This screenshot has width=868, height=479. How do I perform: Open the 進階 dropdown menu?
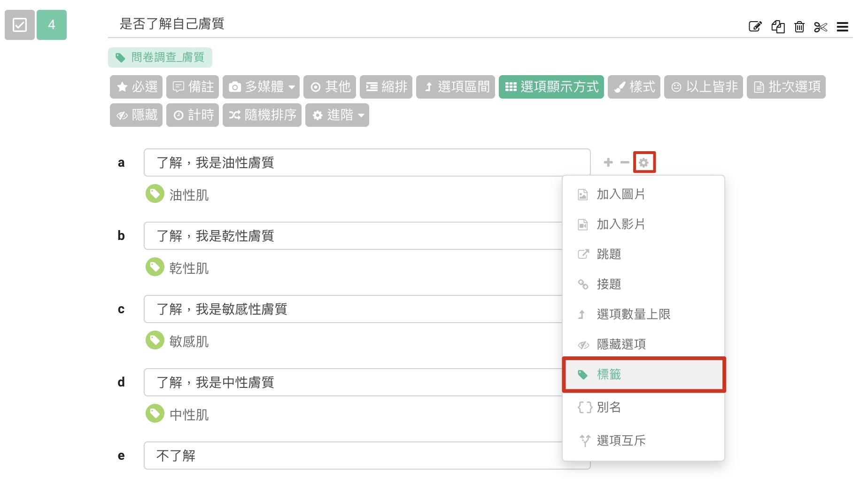[337, 115]
